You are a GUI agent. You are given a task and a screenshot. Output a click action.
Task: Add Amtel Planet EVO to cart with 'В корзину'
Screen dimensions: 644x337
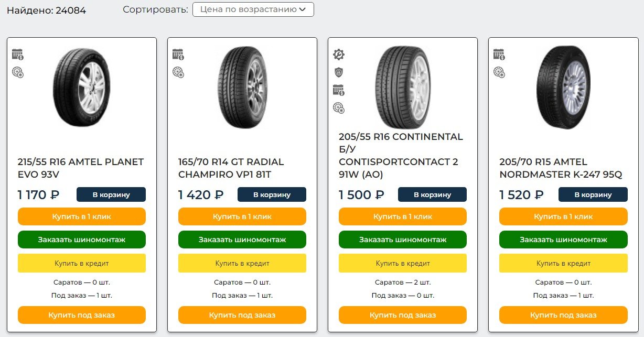point(111,195)
